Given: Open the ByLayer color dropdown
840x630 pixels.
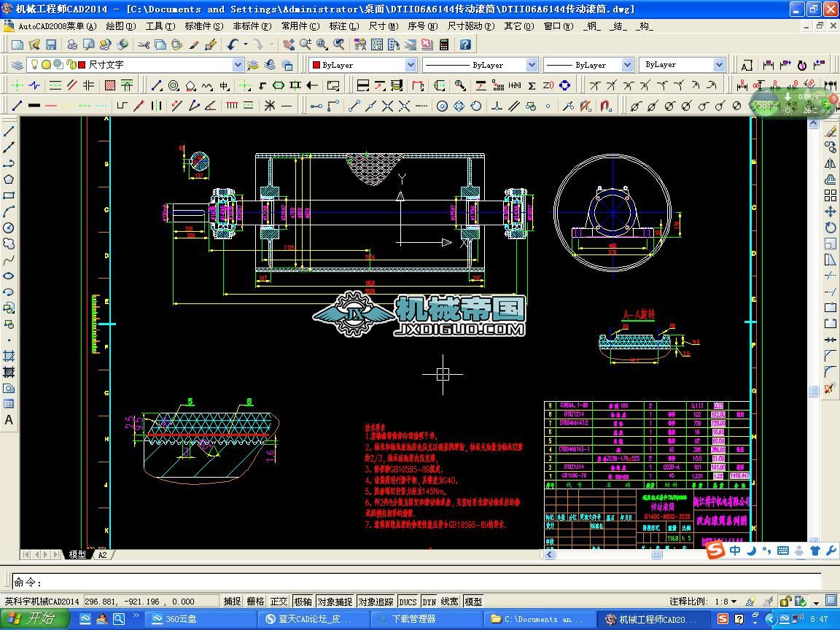Looking at the screenshot, I should click(411, 65).
